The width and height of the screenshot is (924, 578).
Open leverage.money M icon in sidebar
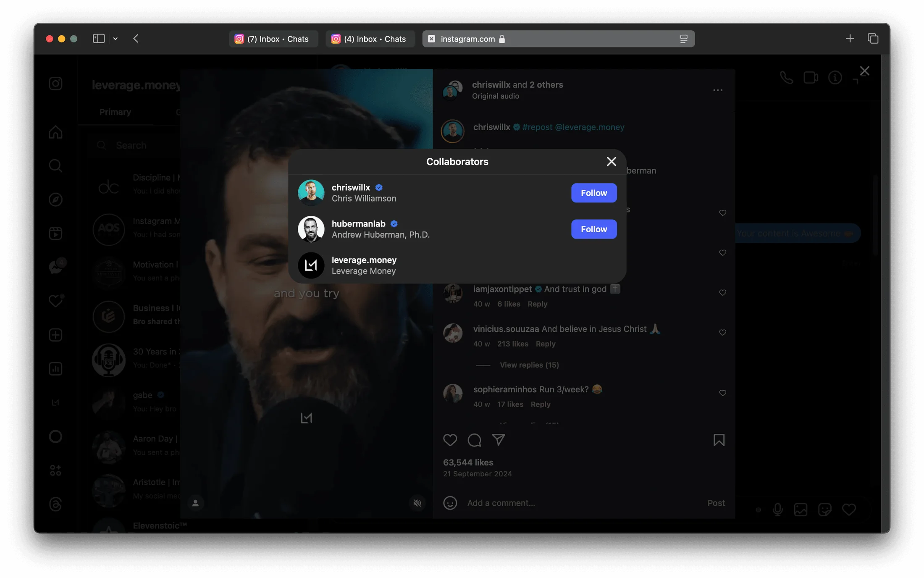point(55,402)
